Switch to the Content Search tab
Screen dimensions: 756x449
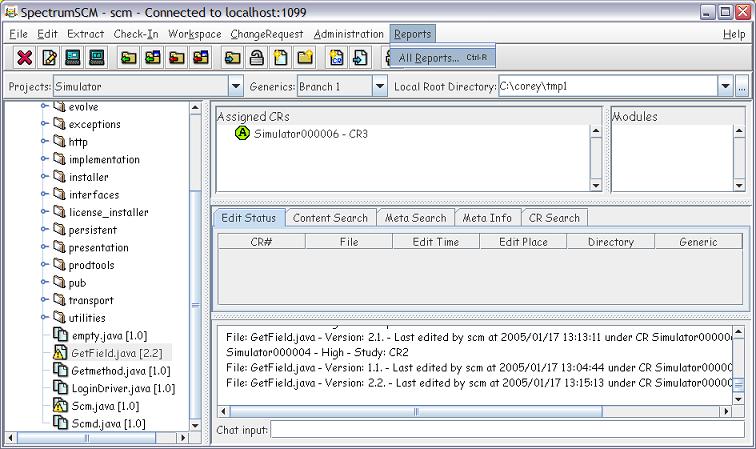pyautogui.click(x=330, y=218)
